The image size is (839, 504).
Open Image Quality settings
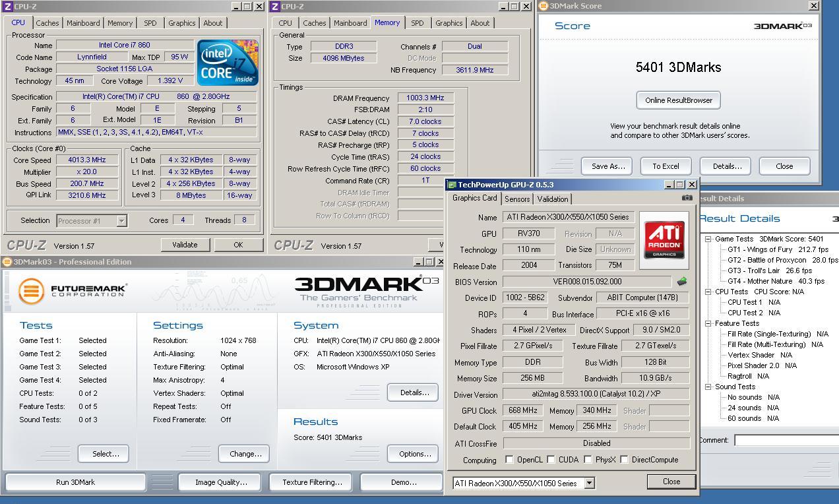point(221,482)
